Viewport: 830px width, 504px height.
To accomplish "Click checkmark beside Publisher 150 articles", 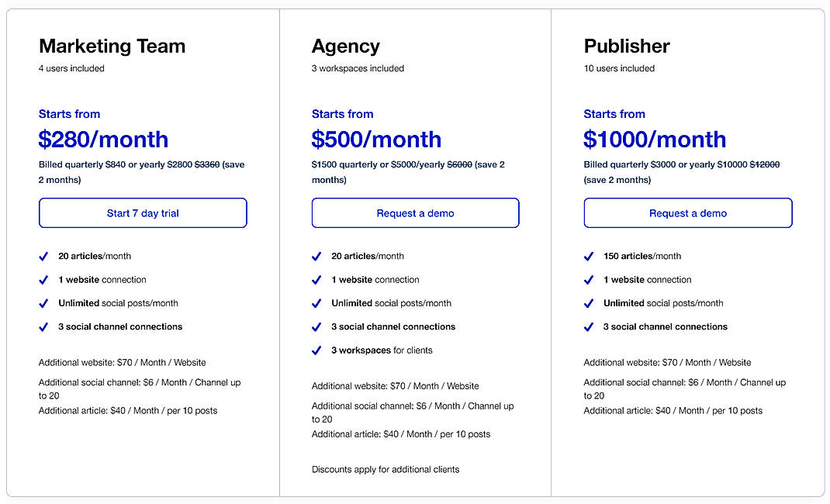I will tap(589, 256).
